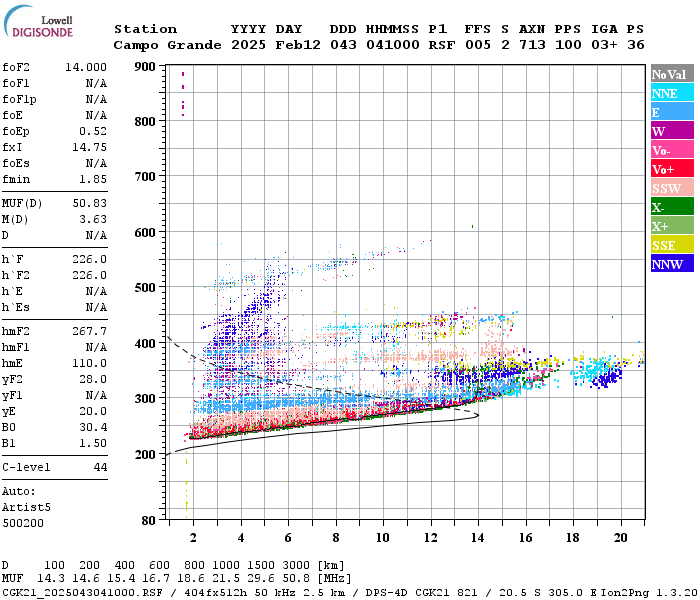The height and width of the screenshot is (600, 700).
Task: Click the B0 value 30.4
Action: click(x=93, y=427)
